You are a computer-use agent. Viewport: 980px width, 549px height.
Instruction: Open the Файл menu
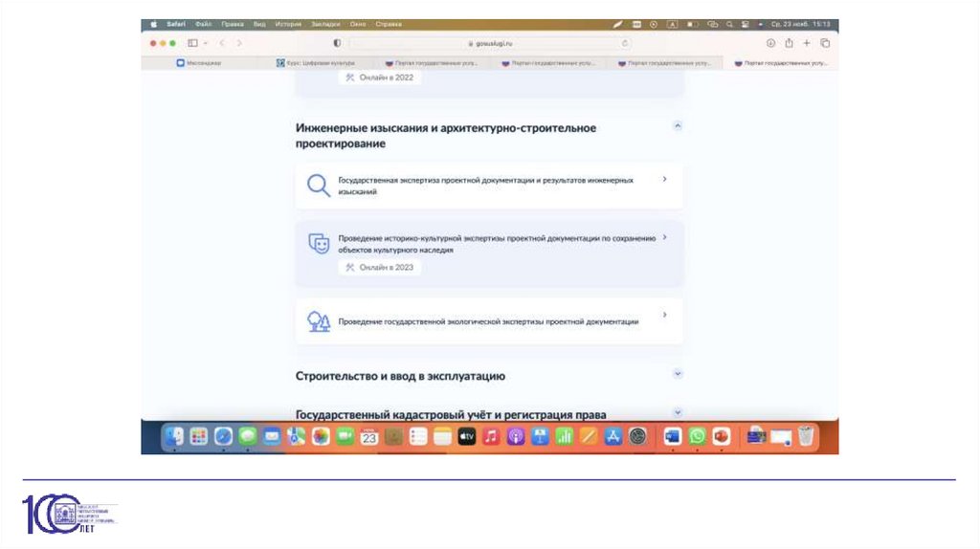(203, 24)
